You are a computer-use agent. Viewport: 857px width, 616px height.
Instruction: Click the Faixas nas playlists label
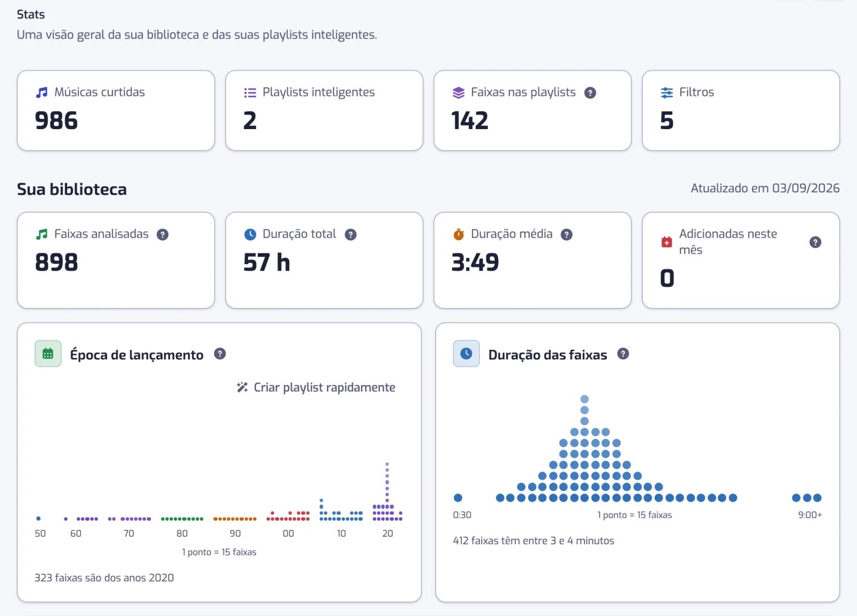click(x=523, y=92)
